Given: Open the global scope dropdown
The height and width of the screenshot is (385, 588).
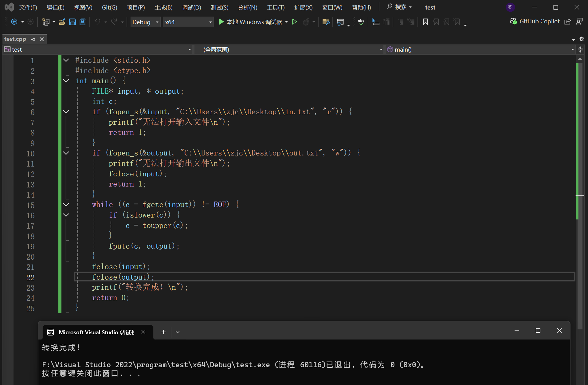Looking at the screenshot, I should (x=289, y=49).
